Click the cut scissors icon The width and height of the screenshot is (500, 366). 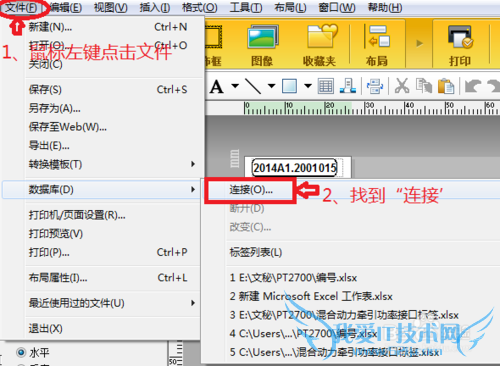click(402, 86)
